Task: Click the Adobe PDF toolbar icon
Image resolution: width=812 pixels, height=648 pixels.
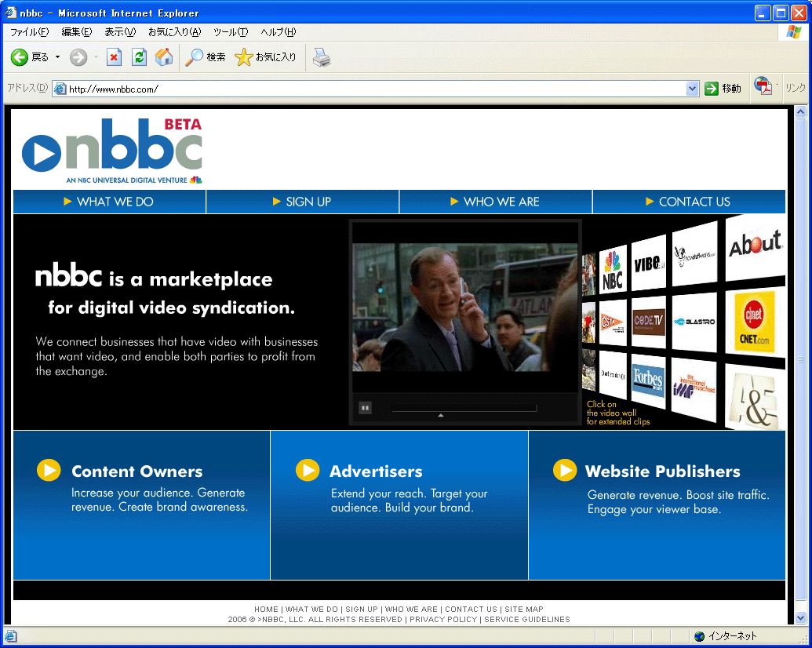Action: [763, 87]
